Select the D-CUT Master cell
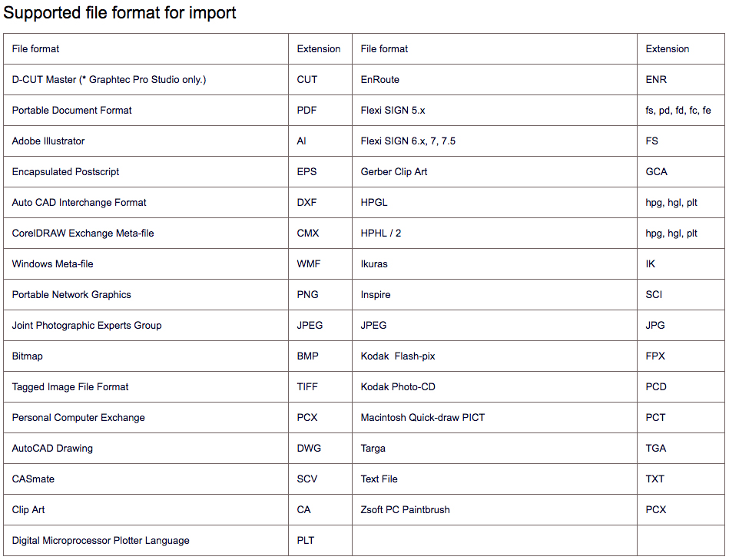The width and height of the screenshot is (729, 560). (x=109, y=80)
